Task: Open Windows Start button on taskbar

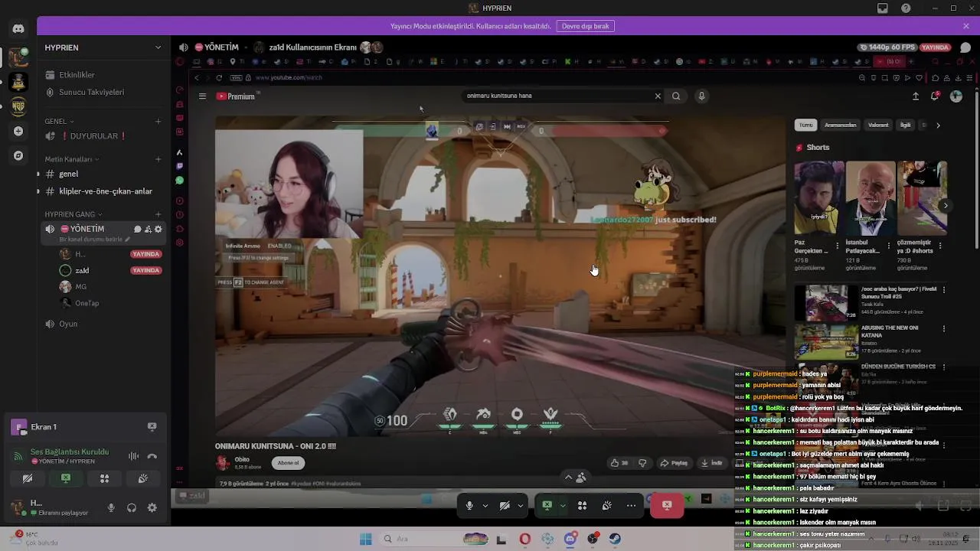Action: point(365,539)
